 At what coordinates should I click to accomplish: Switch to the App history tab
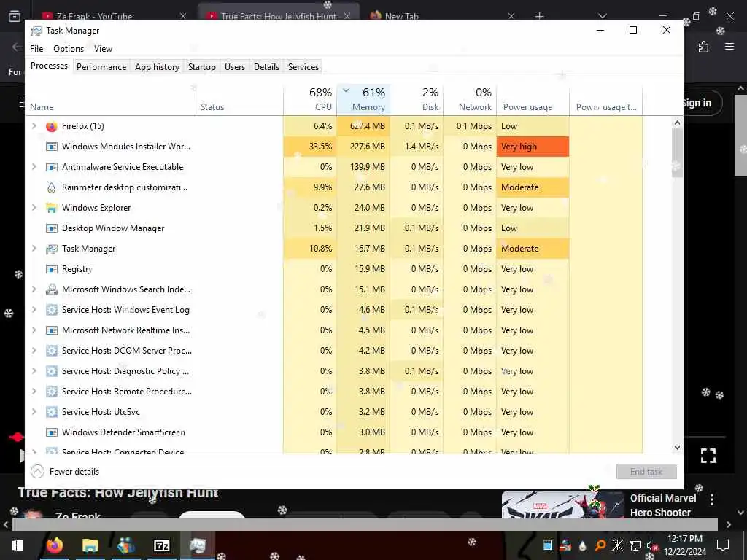coord(158,66)
